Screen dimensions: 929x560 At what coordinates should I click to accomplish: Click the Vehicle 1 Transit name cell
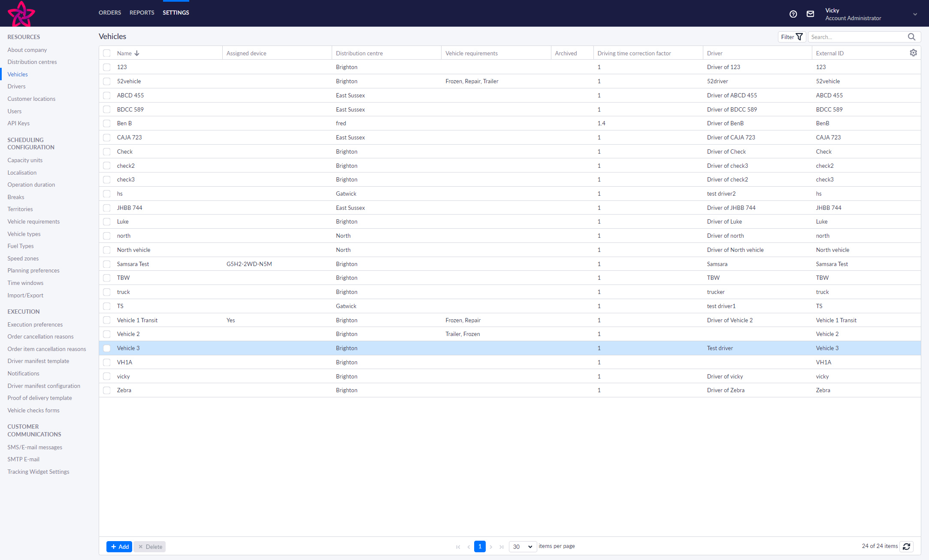pos(137,320)
